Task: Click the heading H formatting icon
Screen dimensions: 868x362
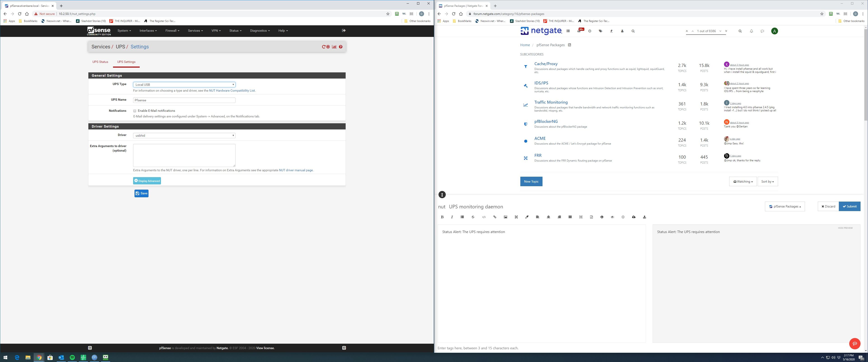Action: point(580,217)
